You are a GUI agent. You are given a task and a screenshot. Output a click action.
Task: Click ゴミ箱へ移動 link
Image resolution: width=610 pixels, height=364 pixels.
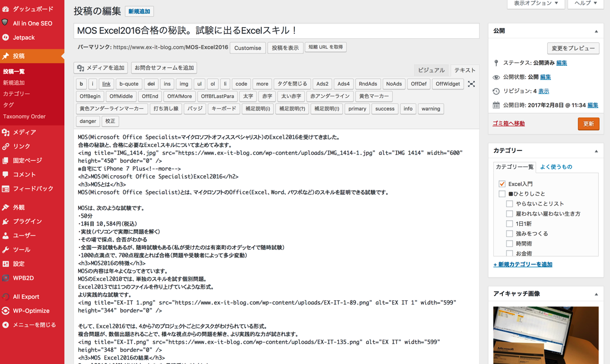tap(509, 123)
